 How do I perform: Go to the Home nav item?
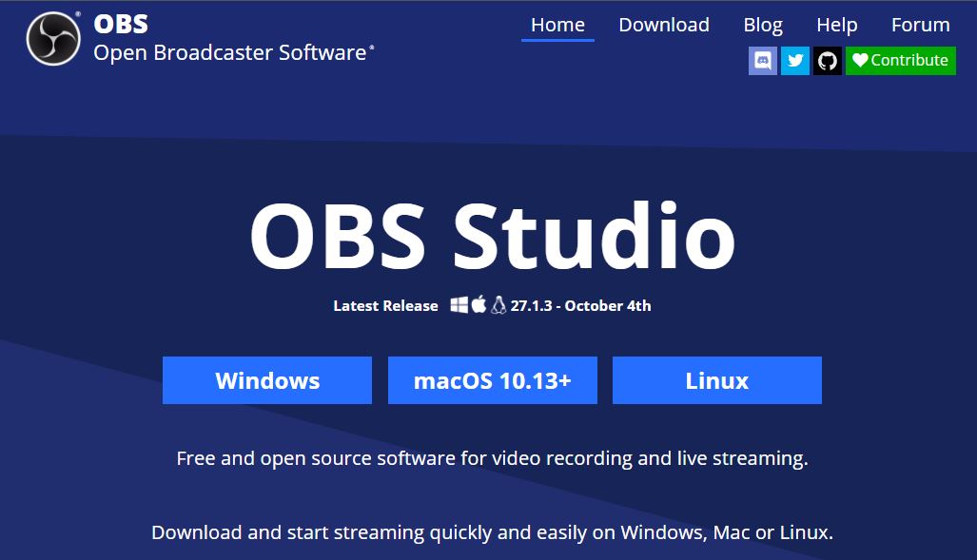click(557, 25)
